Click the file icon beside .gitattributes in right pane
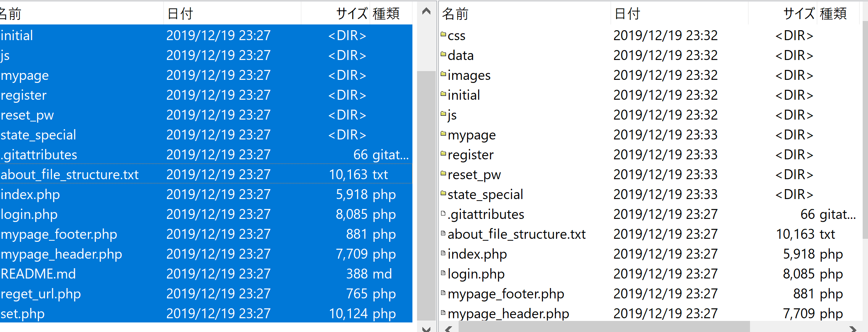868x332 pixels. click(443, 213)
